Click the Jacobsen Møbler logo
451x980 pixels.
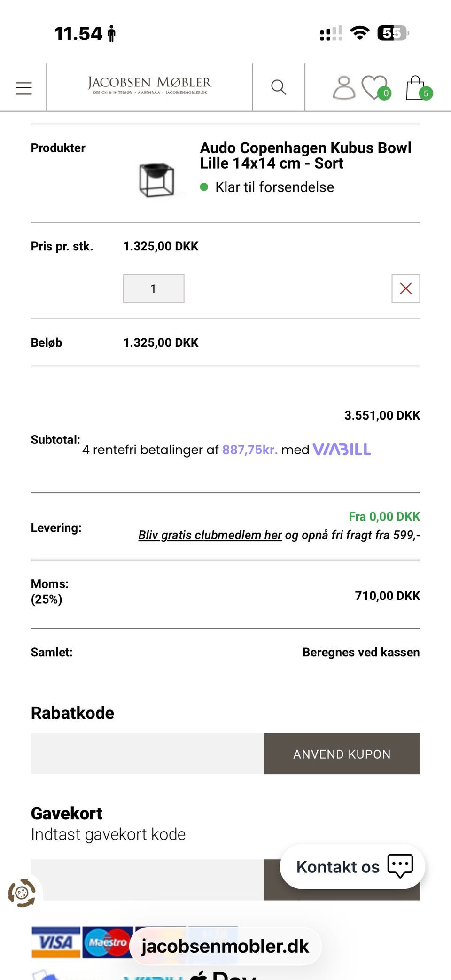tap(149, 86)
